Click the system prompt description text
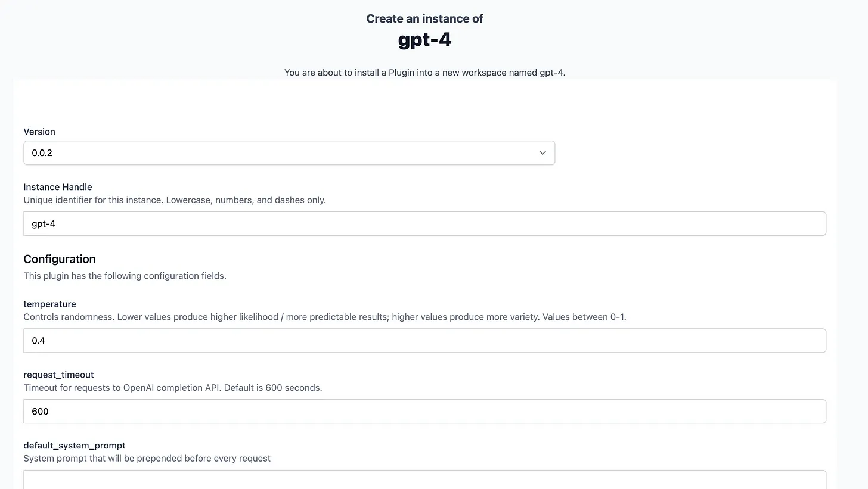Image resolution: width=868 pixels, height=489 pixels. (147, 459)
